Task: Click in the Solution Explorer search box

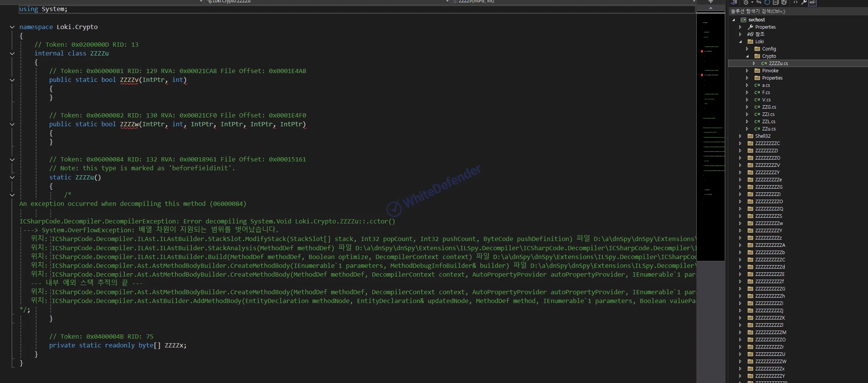Action: pyautogui.click(x=797, y=11)
